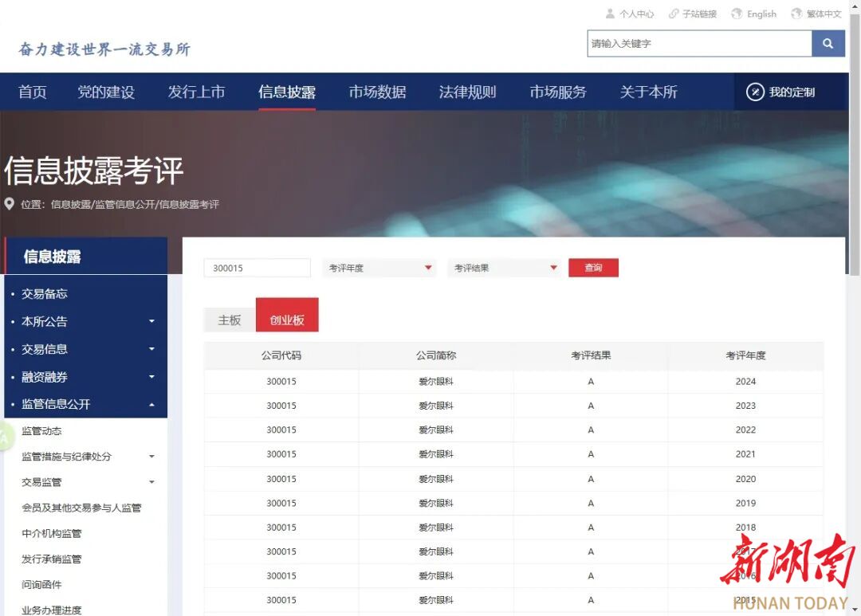
Task: Click the globe icon beside 繁体中文
Action: (x=796, y=14)
